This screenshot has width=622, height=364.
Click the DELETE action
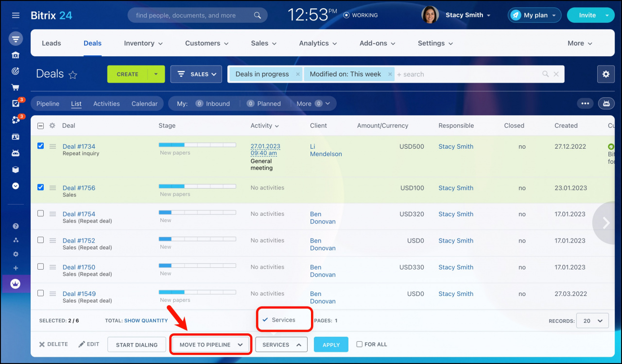(x=53, y=344)
